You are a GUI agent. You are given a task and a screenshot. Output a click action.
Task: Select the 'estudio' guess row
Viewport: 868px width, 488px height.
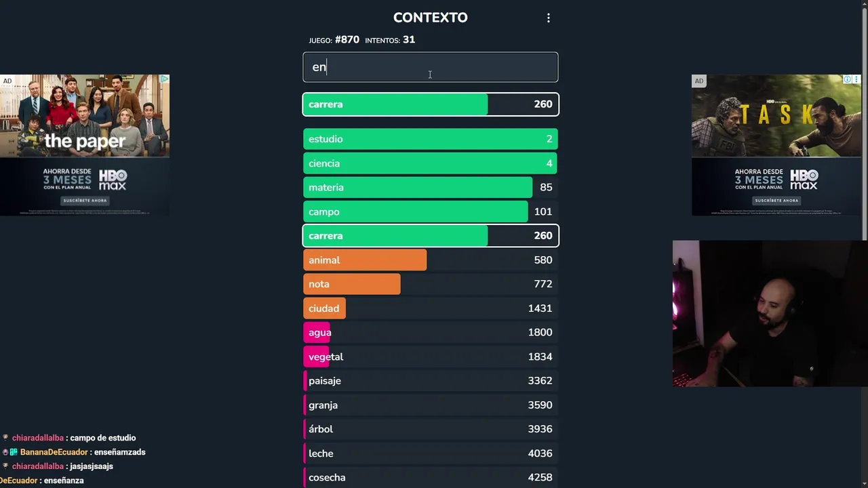click(431, 139)
